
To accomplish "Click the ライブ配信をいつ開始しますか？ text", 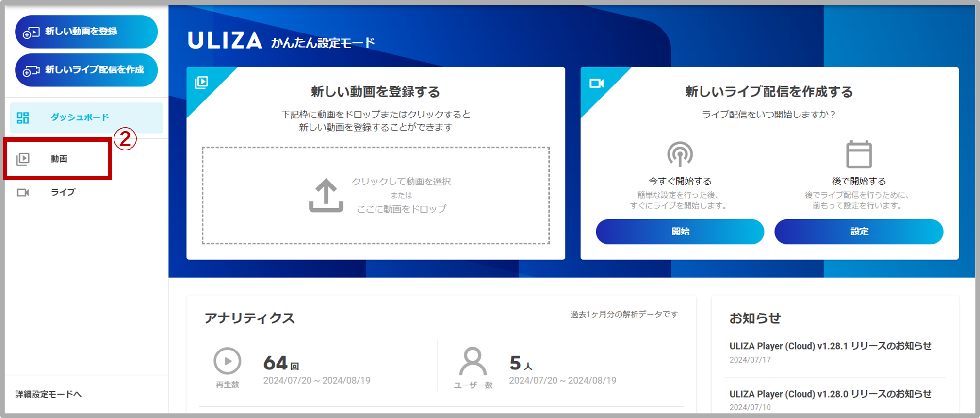I will 769,115.
